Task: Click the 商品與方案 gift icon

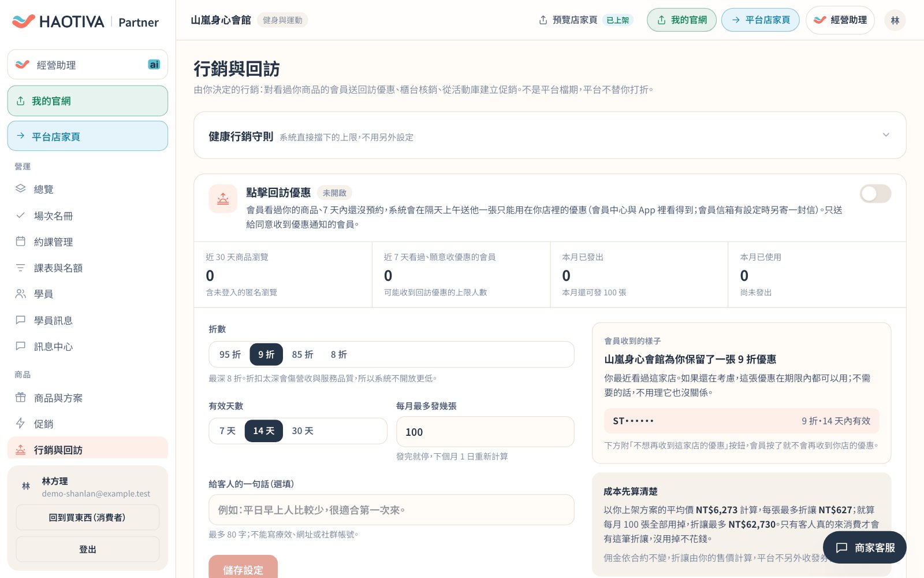Action: (x=21, y=398)
